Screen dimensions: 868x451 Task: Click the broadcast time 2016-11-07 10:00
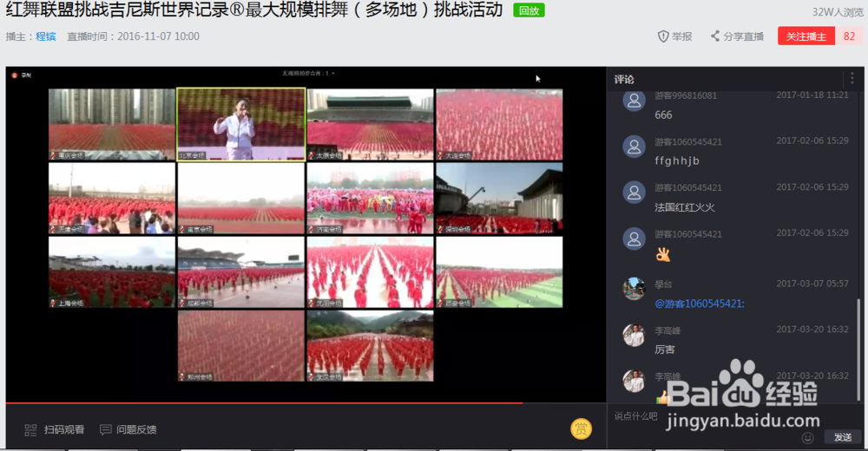click(158, 36)
